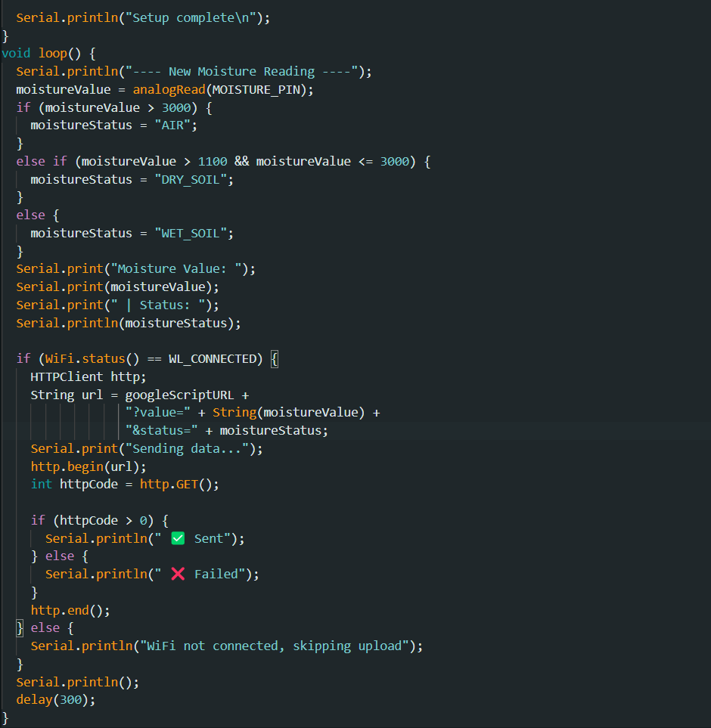
Task: Click the HTTPClient type declaration
Action: pyautogui.click(x=67, y=376)
